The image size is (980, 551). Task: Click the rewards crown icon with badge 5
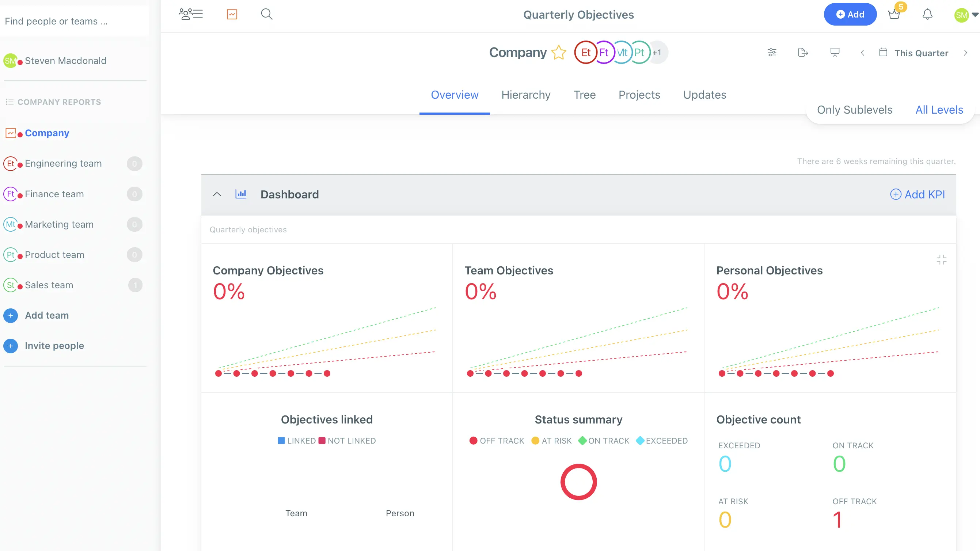click(x=894, y=15)
